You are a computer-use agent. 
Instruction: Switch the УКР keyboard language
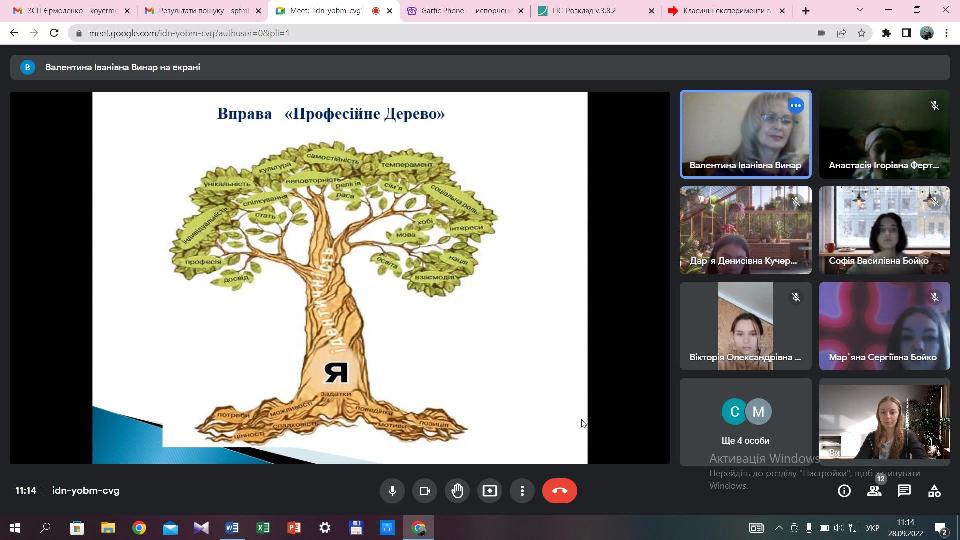coord(872,528)
